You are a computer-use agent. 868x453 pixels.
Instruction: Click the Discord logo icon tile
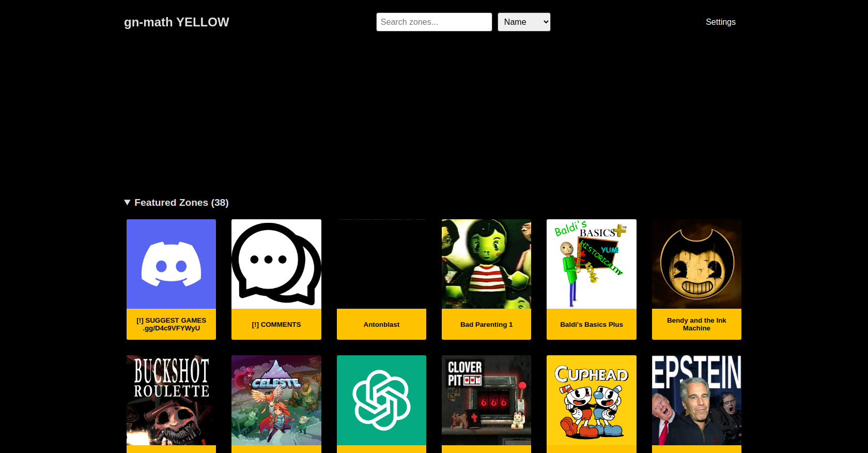click(x=171, y=264)
